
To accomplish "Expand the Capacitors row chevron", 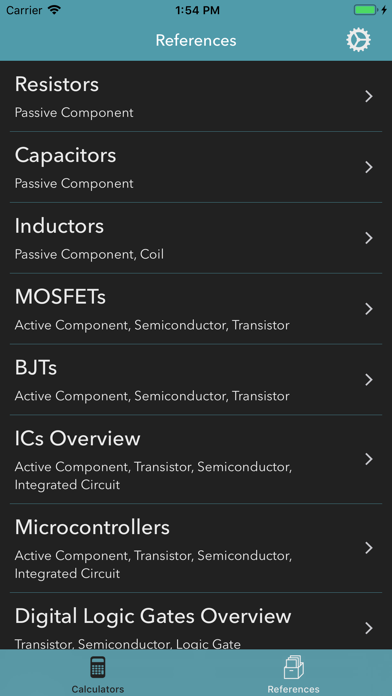I will [x=368, y=167].
